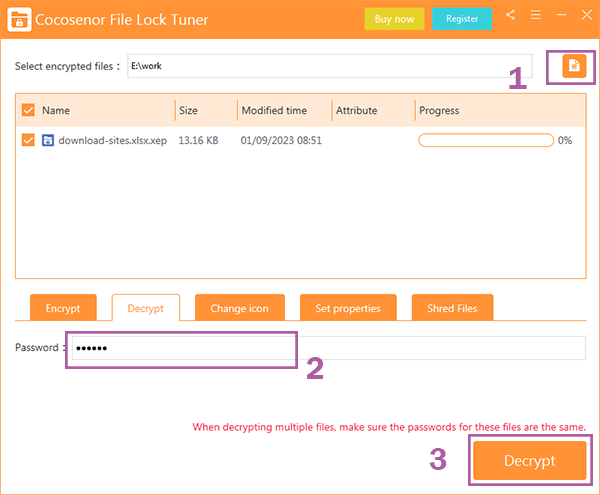The width and height of the screenshot is (600, 495).
Task: Click the Buy now button
Action: pyautogui.click(x=394, y=19)
